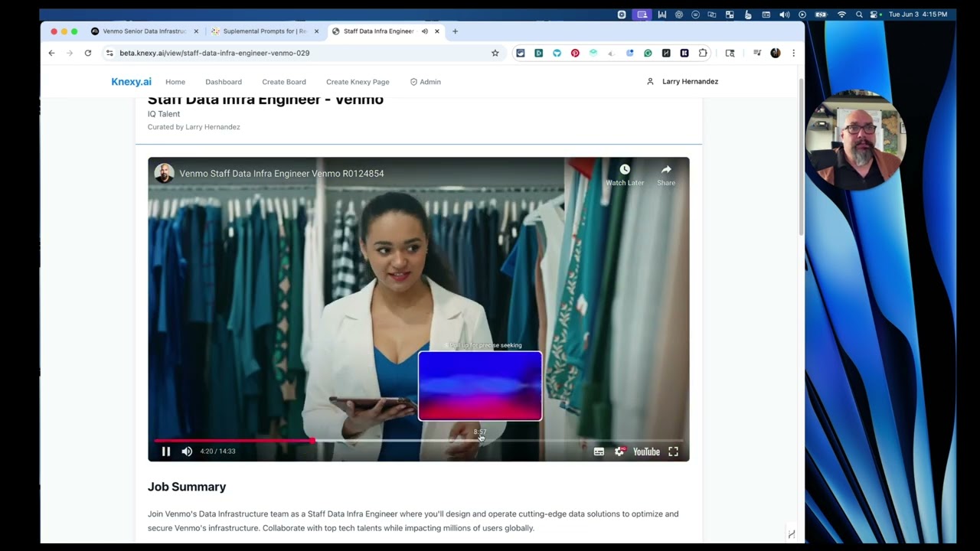Click the Job Summary heading
The height and width of the screenshot is (551, 980).
(x=187, y=487)
